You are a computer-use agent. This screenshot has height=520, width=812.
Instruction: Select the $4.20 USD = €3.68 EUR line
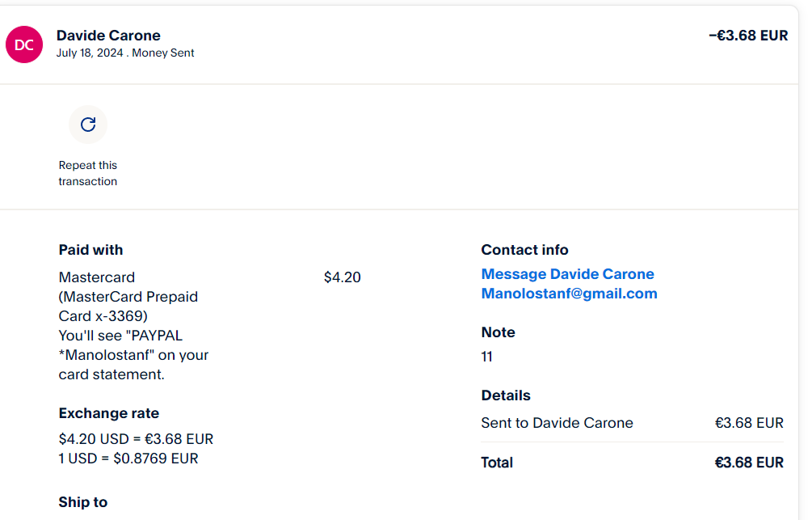pyautogui.click(x=136, y=439)
